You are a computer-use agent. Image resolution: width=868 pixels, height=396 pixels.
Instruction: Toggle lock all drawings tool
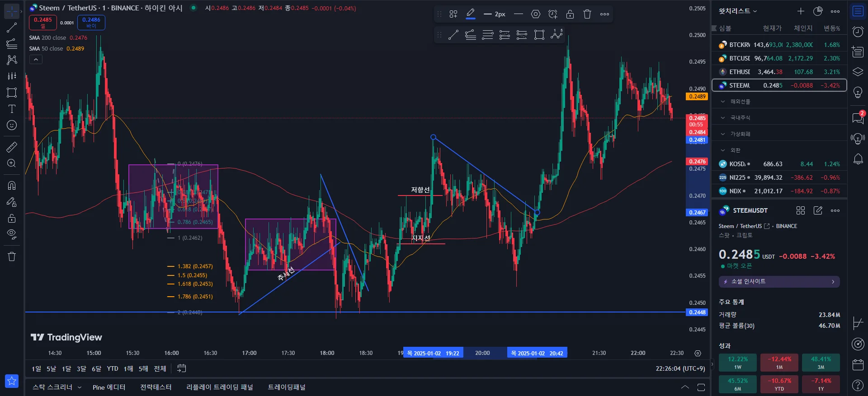tap(12, 218)
